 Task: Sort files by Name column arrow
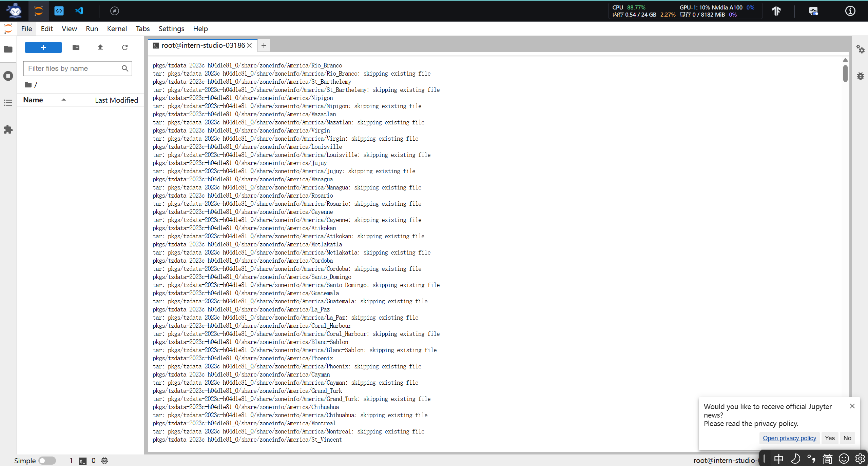coord(64,100)
